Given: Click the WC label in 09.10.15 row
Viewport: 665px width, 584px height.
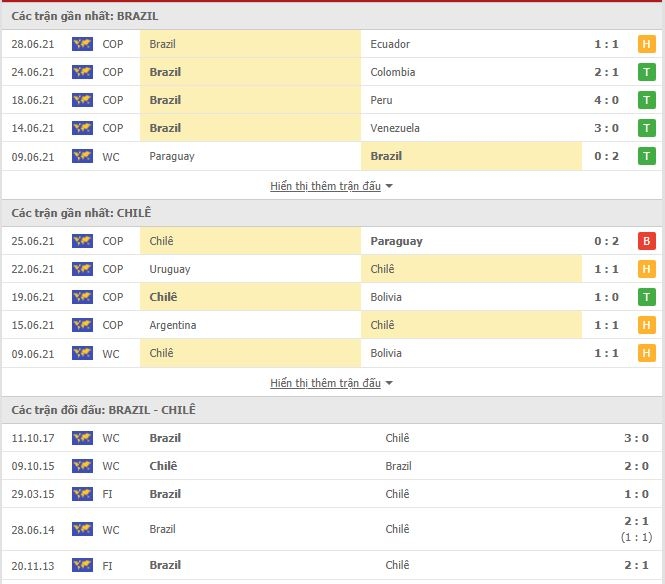Looking at the screenshot, I should [x=111, y=466].
